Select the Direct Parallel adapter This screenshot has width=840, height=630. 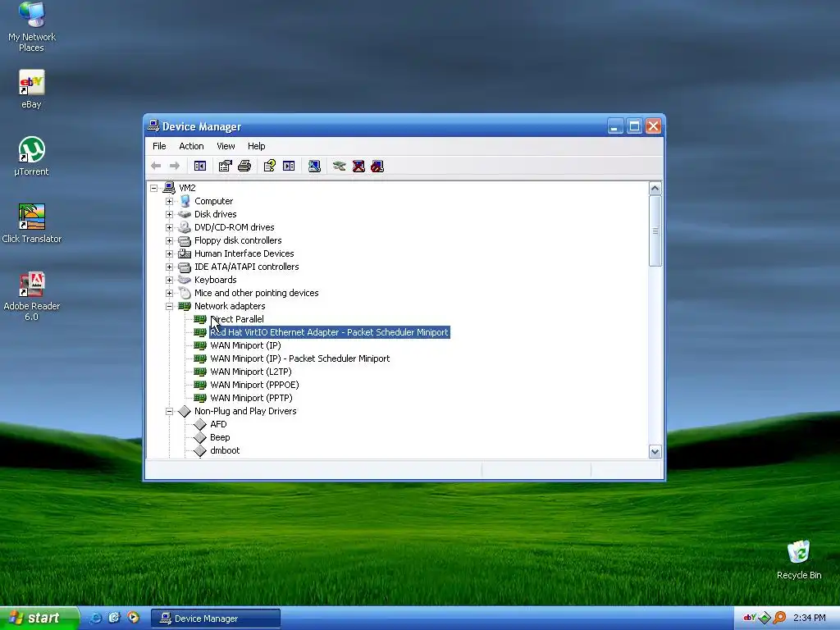(x=237, y=319)
